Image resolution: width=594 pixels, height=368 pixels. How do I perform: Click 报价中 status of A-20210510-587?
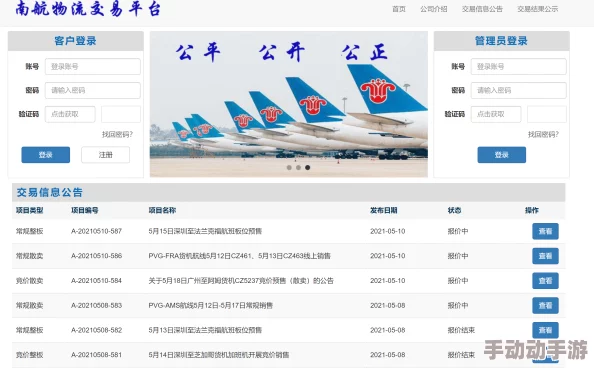(x=458, y=231)
